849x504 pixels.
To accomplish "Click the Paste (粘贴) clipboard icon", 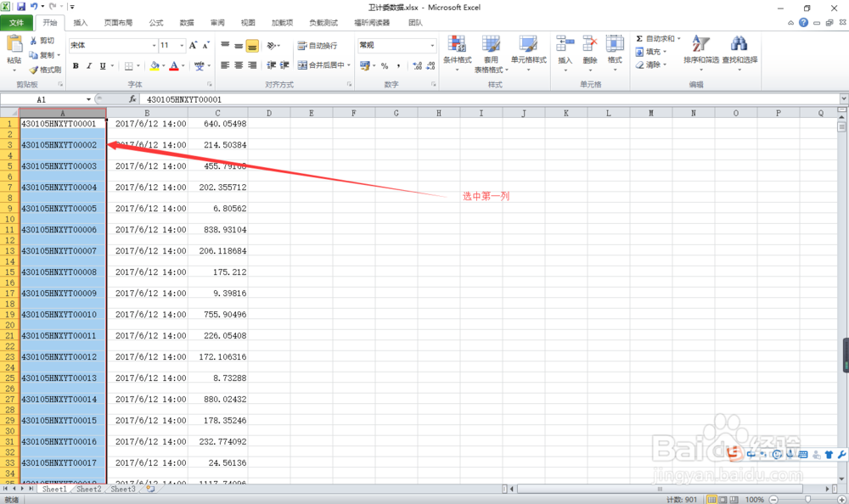I will tap(14, 44).
